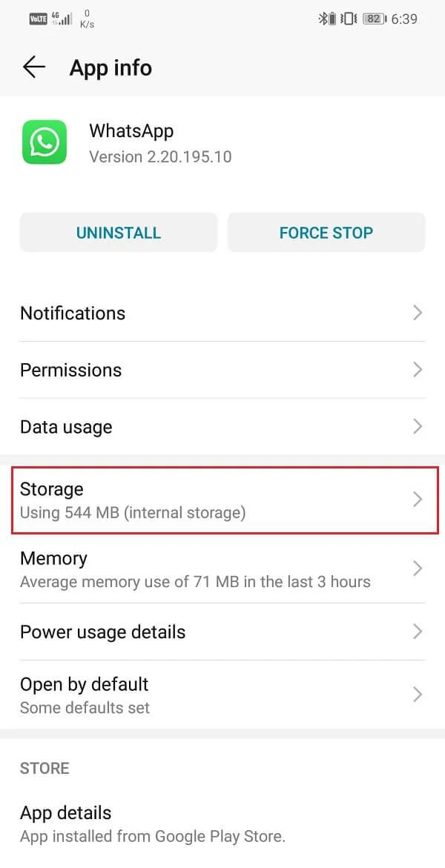Image resolution: width=445 pixels, height=868 pixels.
Task: Expand the Storage section
Action: [222, 500]
